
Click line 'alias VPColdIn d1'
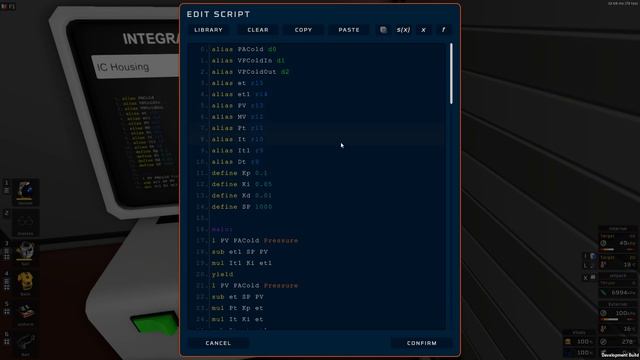[248, 60]
